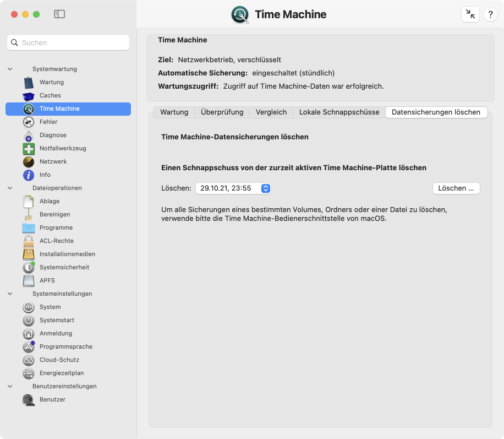Click the Time Machine title bar app icon
The width and height of the screenshot is (504, 439).
[240, 15]
